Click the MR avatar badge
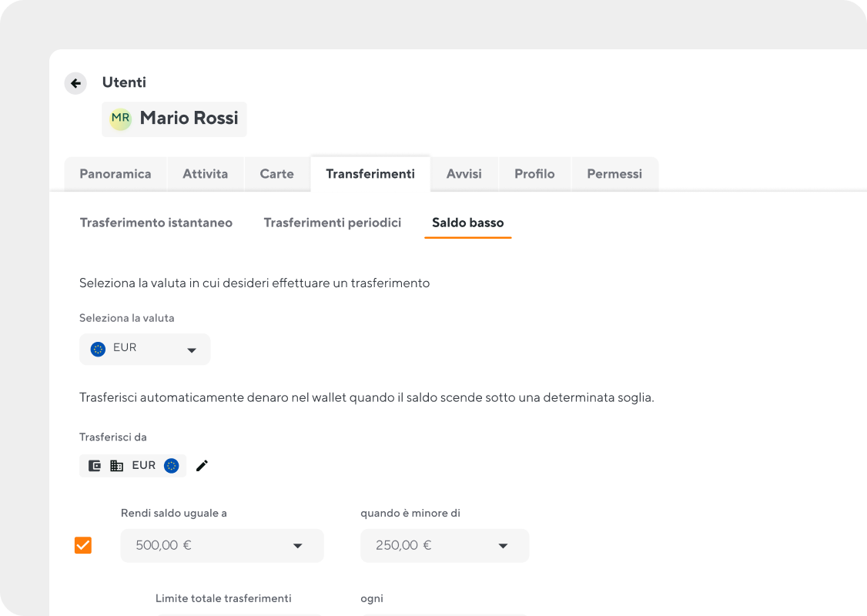The height and width of the screenshot is (616, 867). [120, 119]
